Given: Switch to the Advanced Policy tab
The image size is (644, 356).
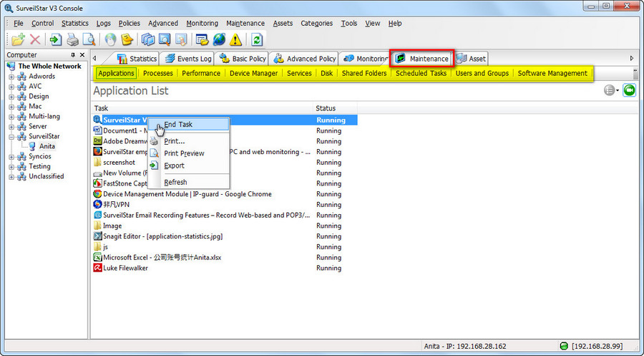Looking at the screenshot, I should (305, 59).
